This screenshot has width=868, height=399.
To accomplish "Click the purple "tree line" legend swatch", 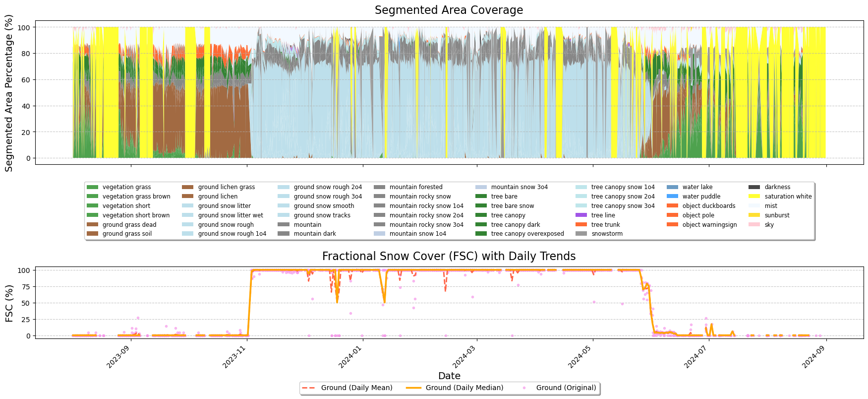I will (581, 215).
